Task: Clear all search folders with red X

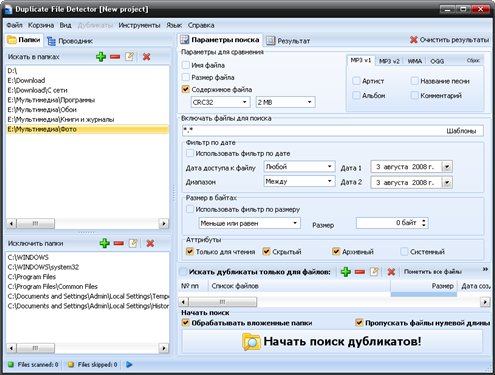Action: tap(146, 57)
